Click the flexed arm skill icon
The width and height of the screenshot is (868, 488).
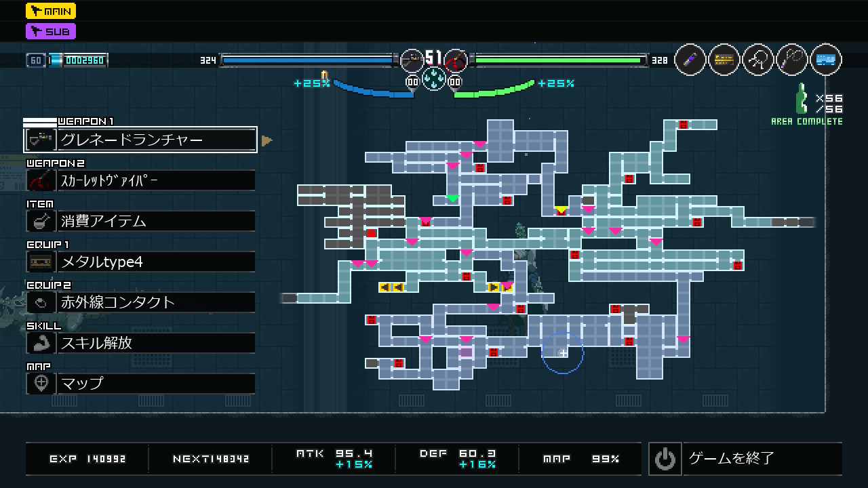coord(41,343)
